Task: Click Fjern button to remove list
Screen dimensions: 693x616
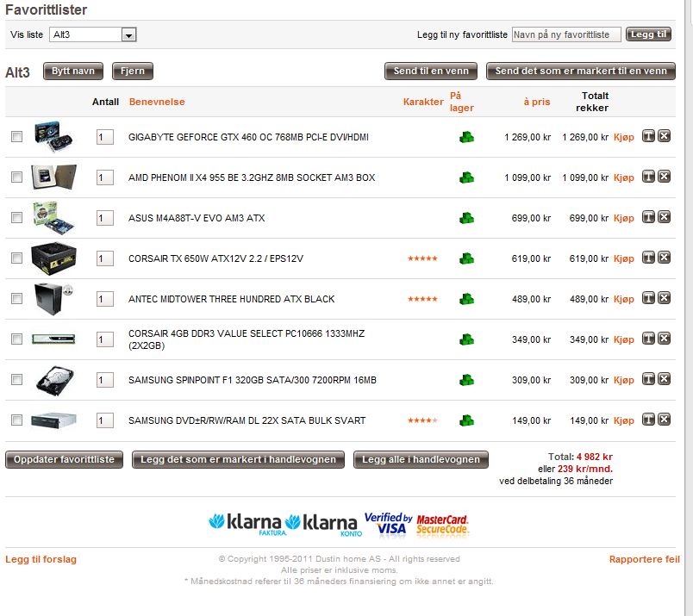Action: (133, 72)
